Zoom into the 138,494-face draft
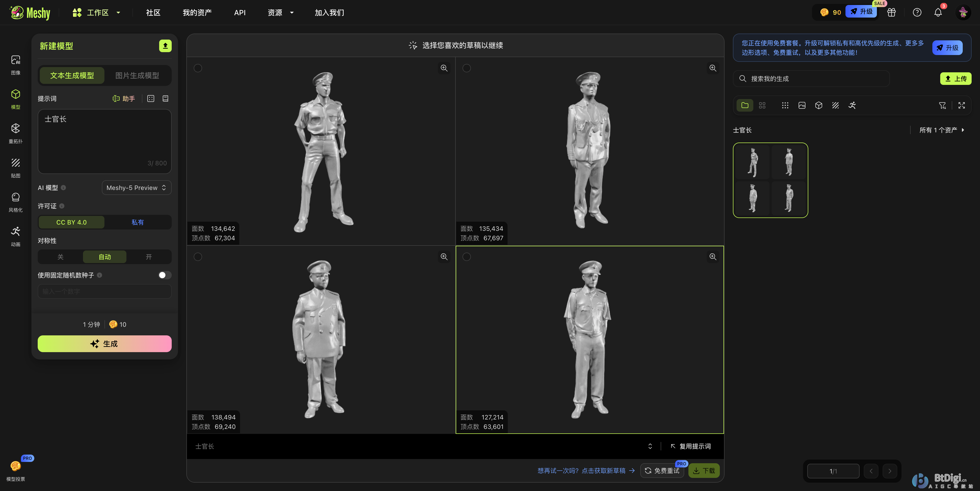Image resolution: width=980 pixels, height=491 pixels. click(444, 257)
